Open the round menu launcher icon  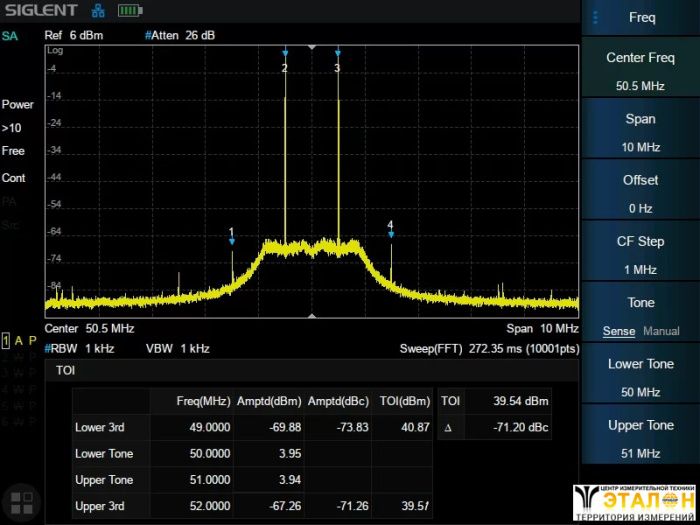point(21,502)
